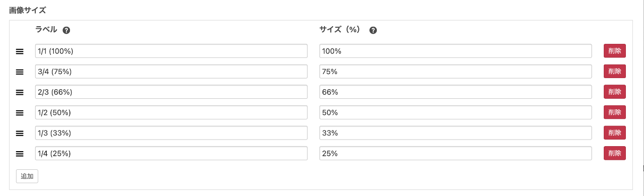Click the help icon next to ラベル

(66, 30)
